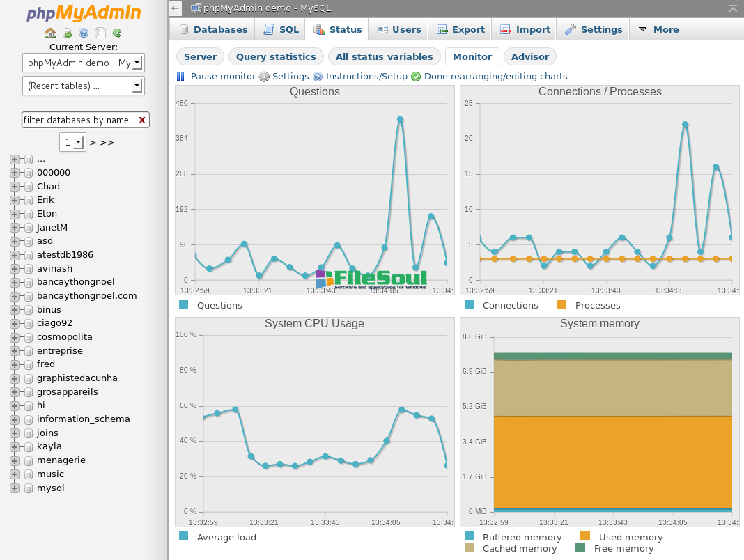Open the Export tab
The image size is (744, 560).
[x=460, y=29]
